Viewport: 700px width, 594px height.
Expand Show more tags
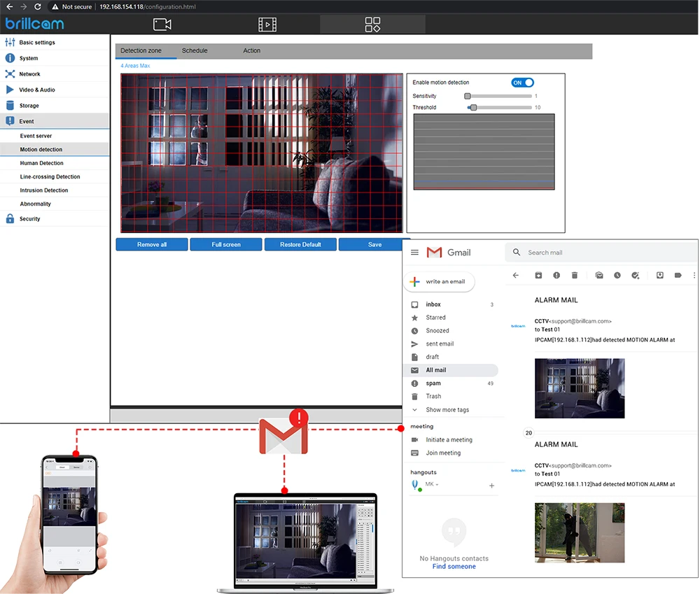(447, 410)
